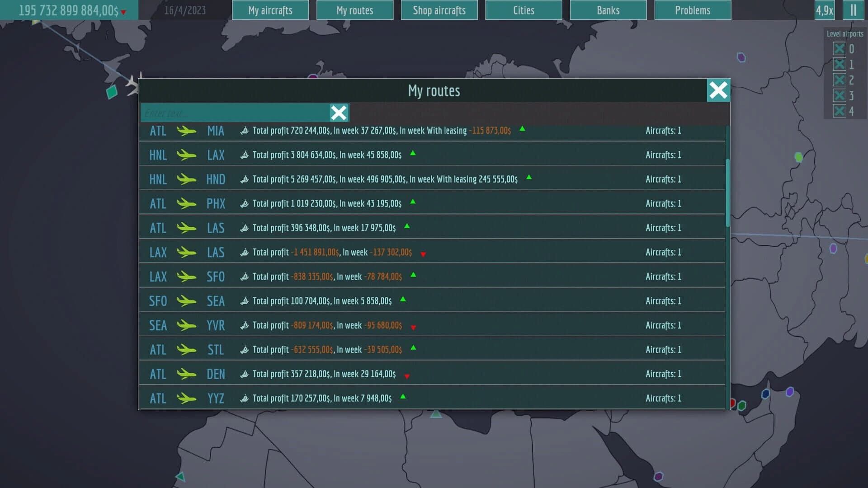Open the Cities panel
This screenshot has height=488, width=868.
click(524, 10)
